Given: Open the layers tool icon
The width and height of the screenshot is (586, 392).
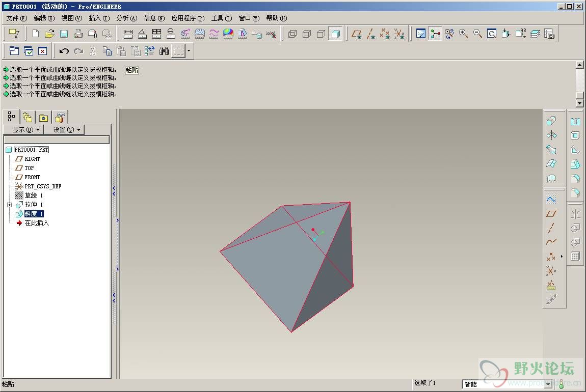Looking at the screenshot, I should pos(535,34).
